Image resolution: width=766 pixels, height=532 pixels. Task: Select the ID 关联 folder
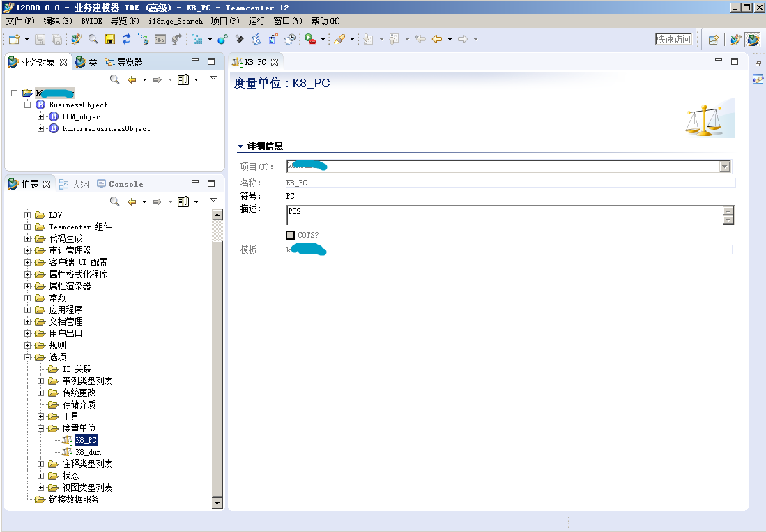pyautogui.click(x=77, y=369)
